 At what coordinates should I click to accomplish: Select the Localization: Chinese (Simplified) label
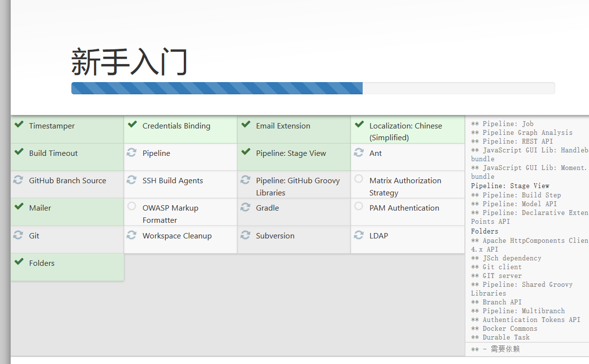pyautogui.click(x=406, y=132)
